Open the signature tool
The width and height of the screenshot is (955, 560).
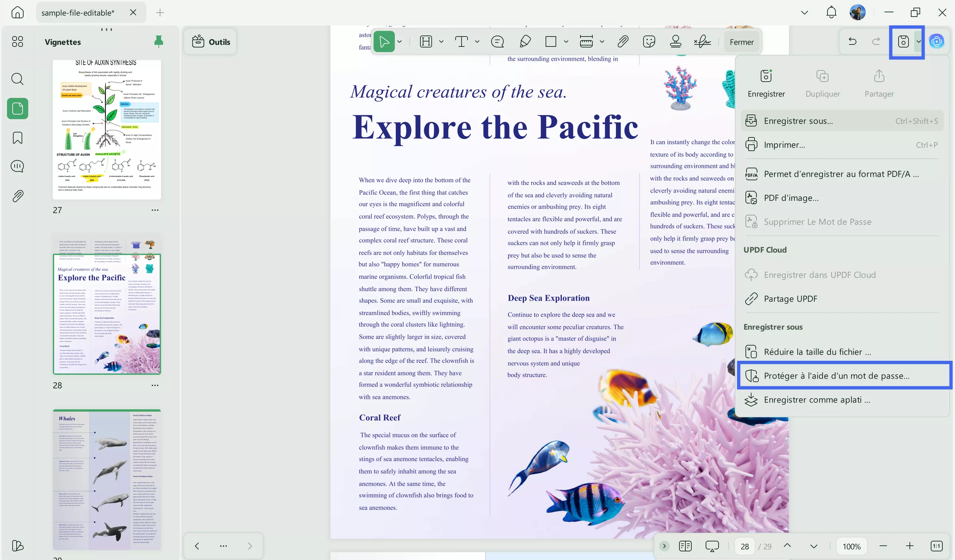[702, 41]
